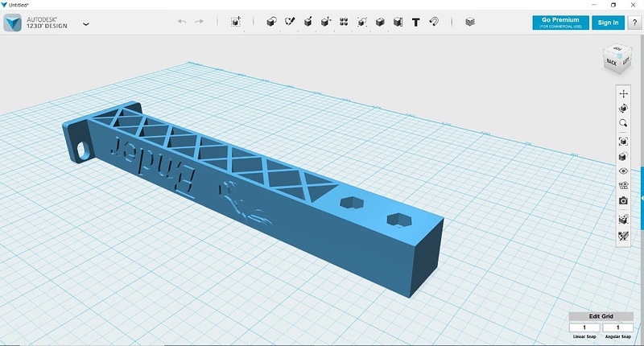
Task: Select the Measure tool icon
Action: click(x=398, y=22)
